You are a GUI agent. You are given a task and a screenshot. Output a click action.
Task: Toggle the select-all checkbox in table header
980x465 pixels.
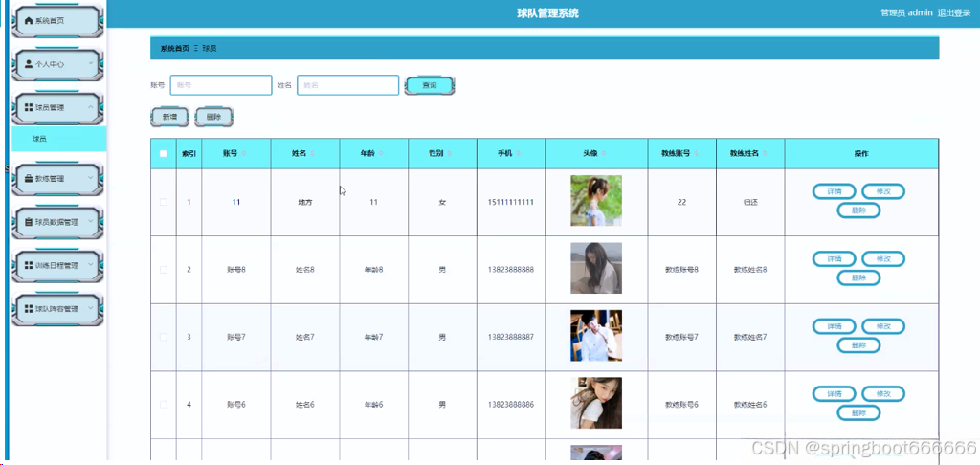click(163, 154)
